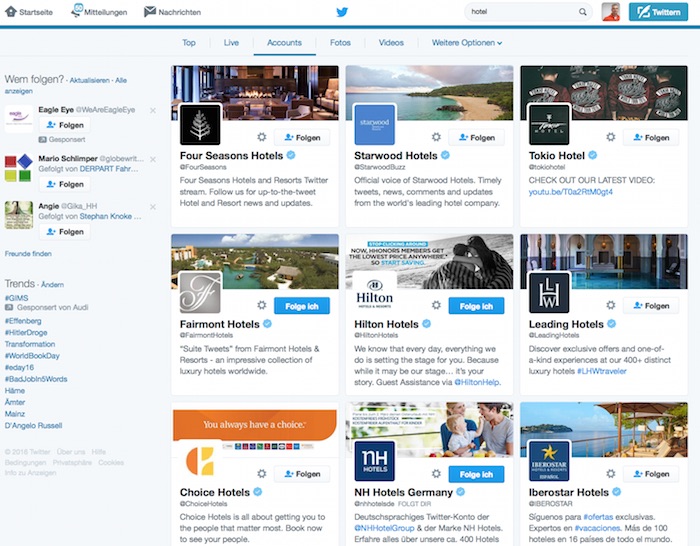Open Starwood beach header image
This screenshot has width=700, height=546.
429,93
